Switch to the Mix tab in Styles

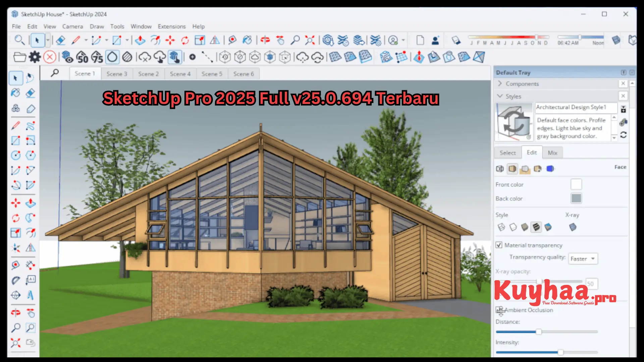(552, 153)
